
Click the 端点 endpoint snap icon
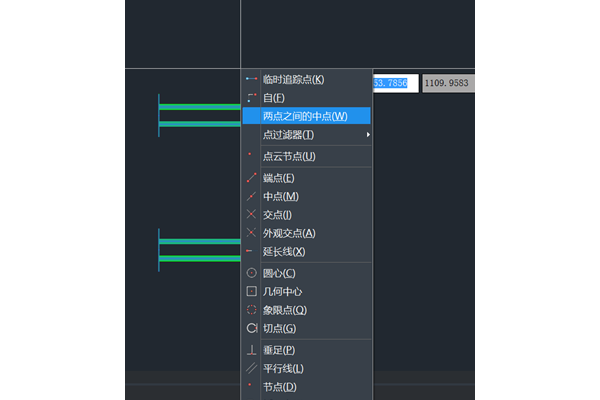tap(252, 177)
